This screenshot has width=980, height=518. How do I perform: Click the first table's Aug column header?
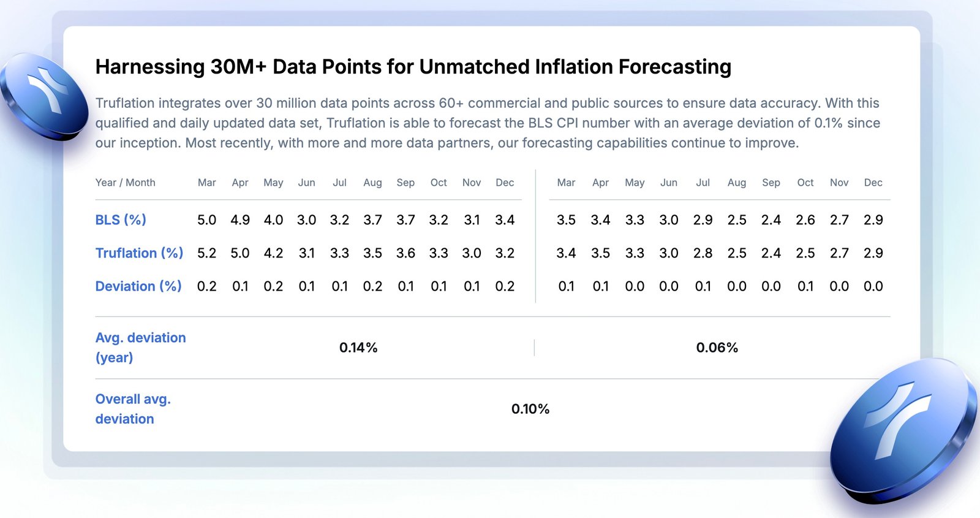pos(372,183)
